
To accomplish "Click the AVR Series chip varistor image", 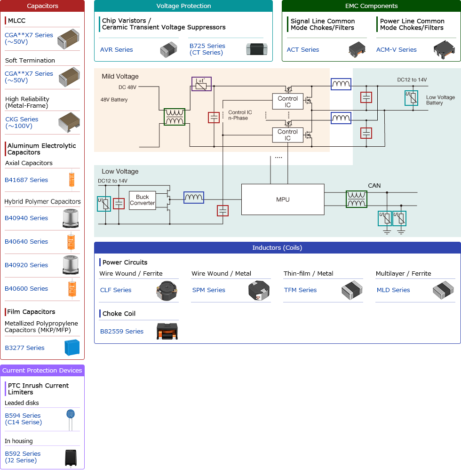I will click(x=168, y=49).
